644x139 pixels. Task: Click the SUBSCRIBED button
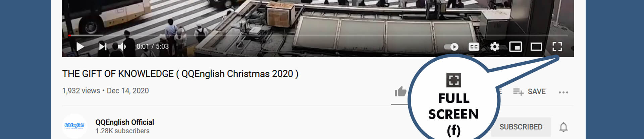(x=521, y=127)
